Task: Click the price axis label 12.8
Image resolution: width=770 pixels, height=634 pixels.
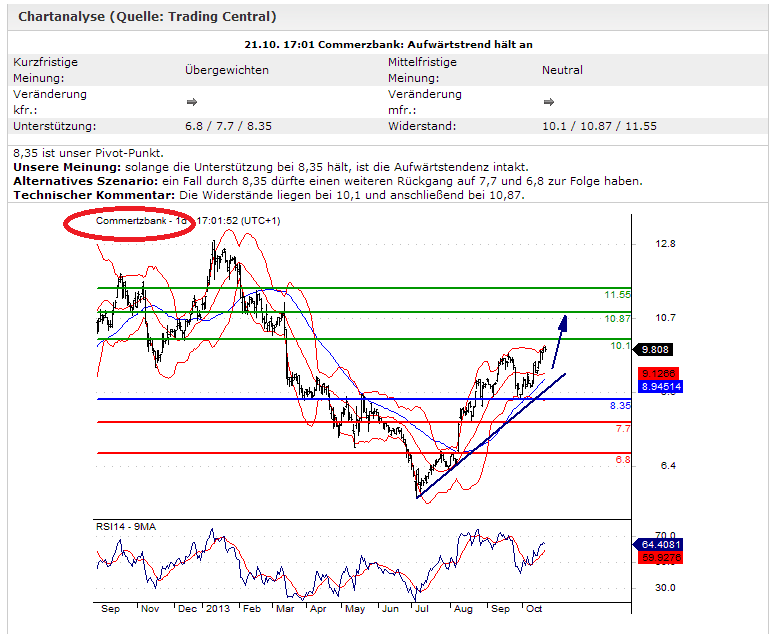Action: tap(665, 244)
